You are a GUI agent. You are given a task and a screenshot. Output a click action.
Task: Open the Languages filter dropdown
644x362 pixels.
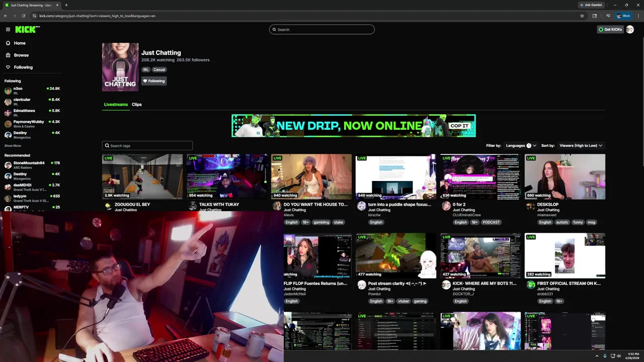pyautogui.click(x=521, y=146)
